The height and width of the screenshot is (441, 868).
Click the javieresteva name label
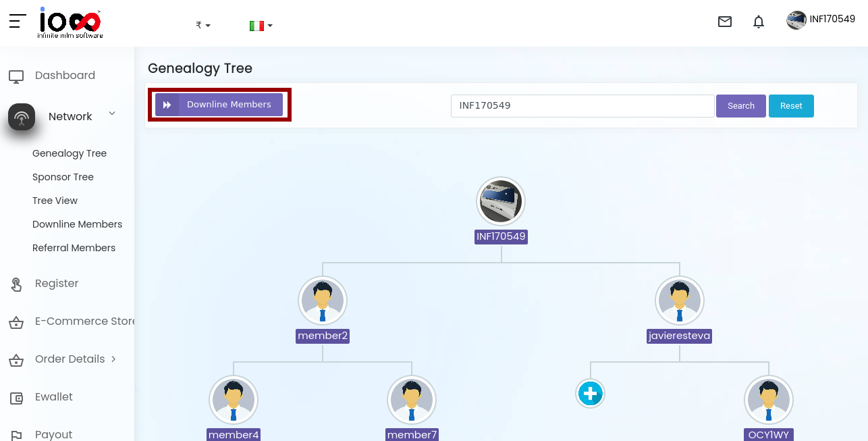(x=680, y=336)
